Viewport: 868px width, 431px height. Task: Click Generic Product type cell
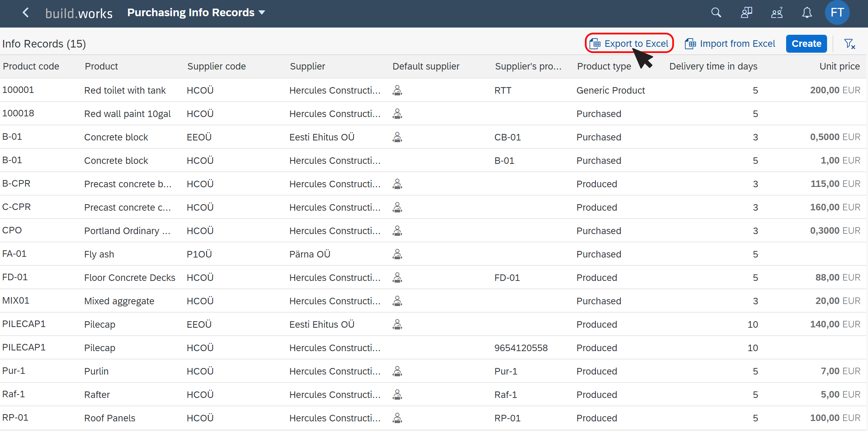tap(611, 90)
